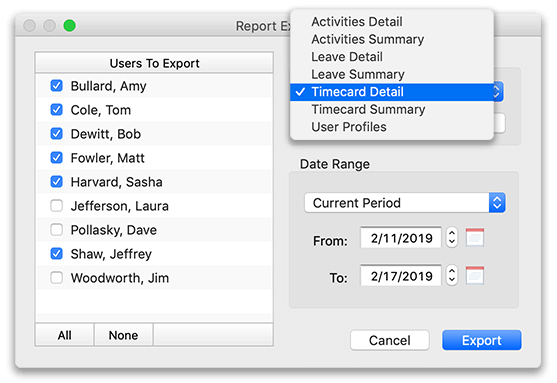
Task: Check Woodworth, Jim checkbox
Action: tap(56, 278)
